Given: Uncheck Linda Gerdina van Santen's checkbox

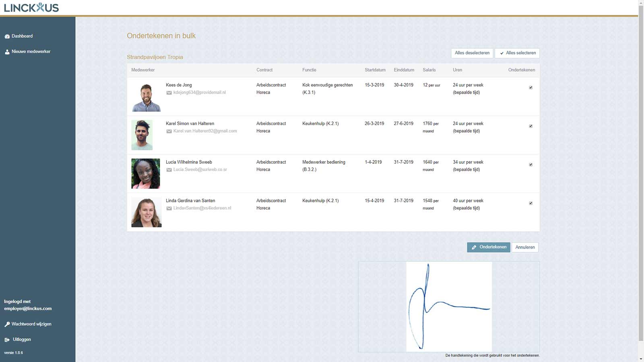Looking at the screenshot, I should (530, 204).
